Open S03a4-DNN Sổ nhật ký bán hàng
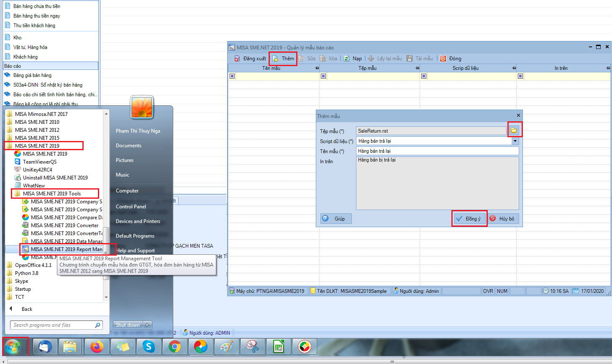The image size is (612, 364). [x=48, y=85]
